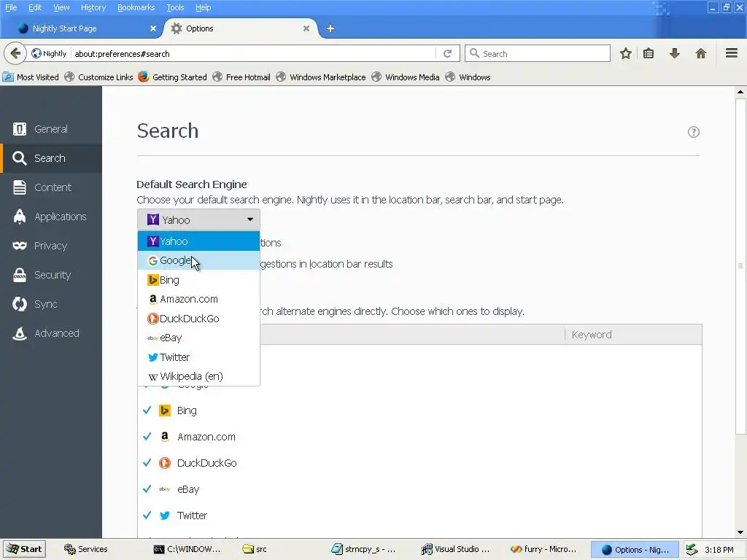Toggle the eBay one-click search checkmark
This screenshot has width=747, height=560.
coord(147,489)
